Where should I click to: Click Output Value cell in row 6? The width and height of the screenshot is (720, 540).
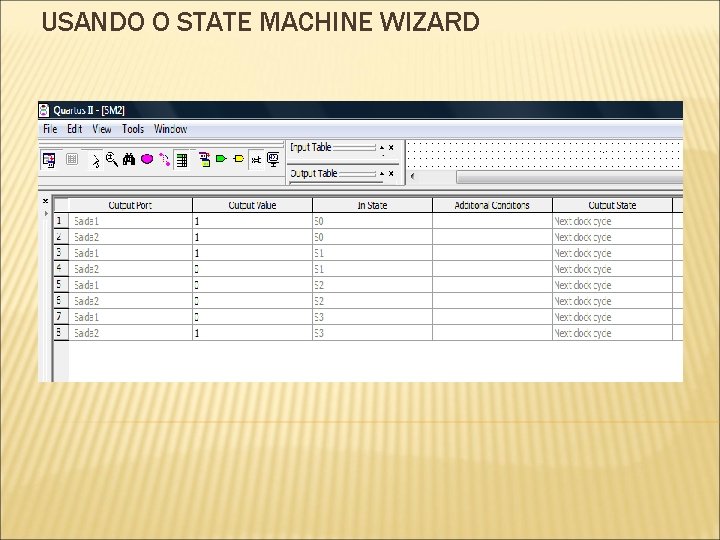point(253,301)
